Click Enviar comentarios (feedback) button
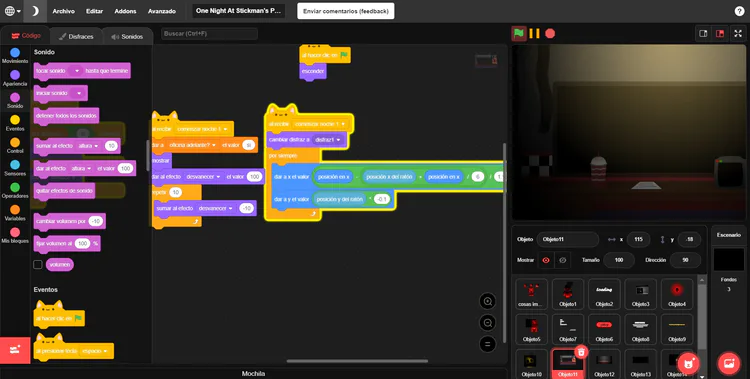The image size is (750, 379). (x=346, y=11)
